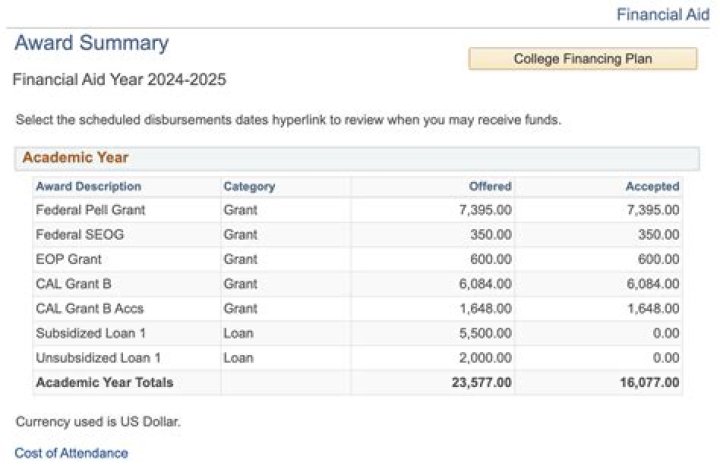Click the Loan category for Unsubsidized Loan 1
This screenshot has height=475, width=720.
pyautogui.click(x=238, y=358)
